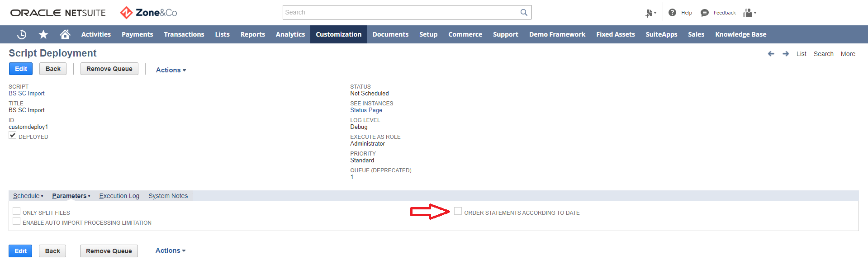The width and height of the screenshot is (868, 279).
Task: Click the Not Scheduled status value
Action: tap(370, 94)
